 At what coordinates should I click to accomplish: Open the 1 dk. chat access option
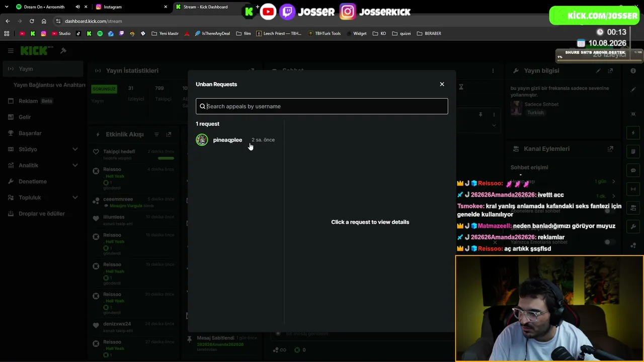point(606,196)
